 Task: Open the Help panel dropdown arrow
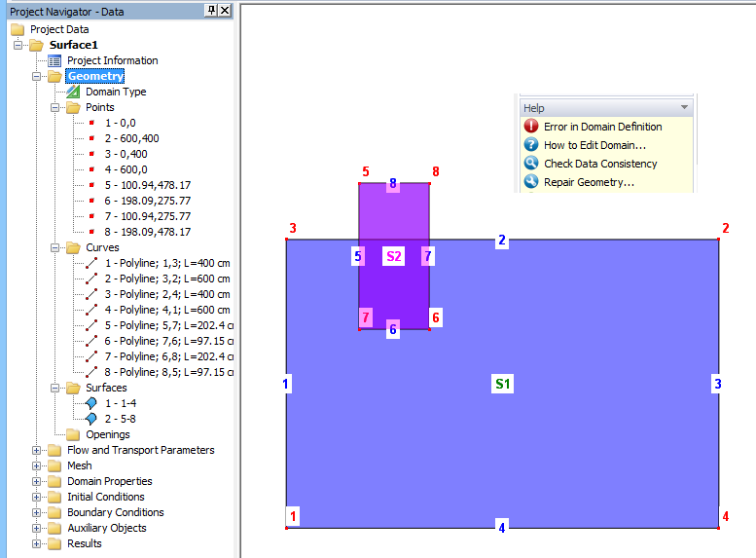684,107
